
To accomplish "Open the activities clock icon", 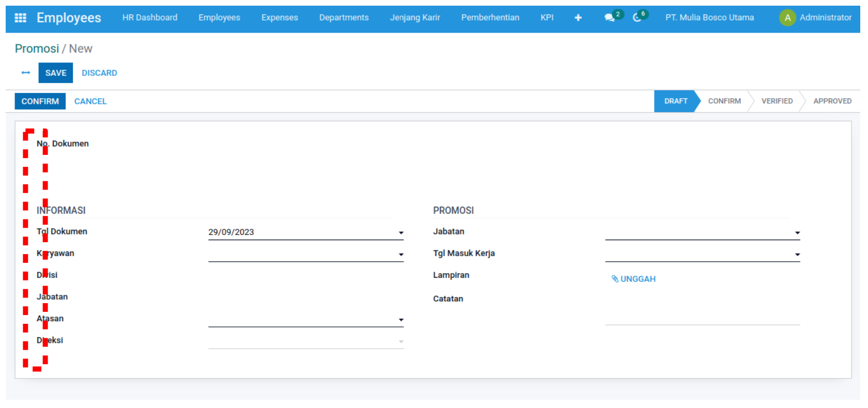I will [x=637, y=18].
